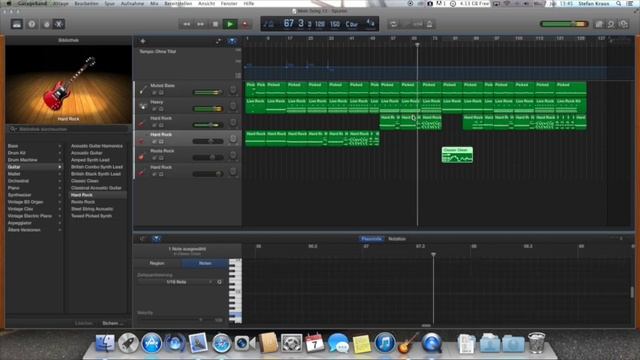The height and width of the screenshot is (360, 640).
Task: Add a new track with plus button
Action: click(x=143, y=41)
